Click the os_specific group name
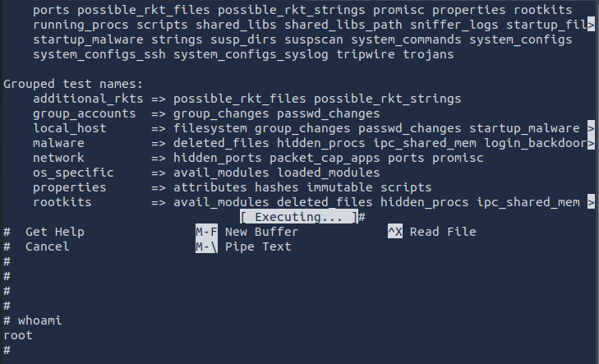This screenshot has height=364, width=599. [70, 173]
